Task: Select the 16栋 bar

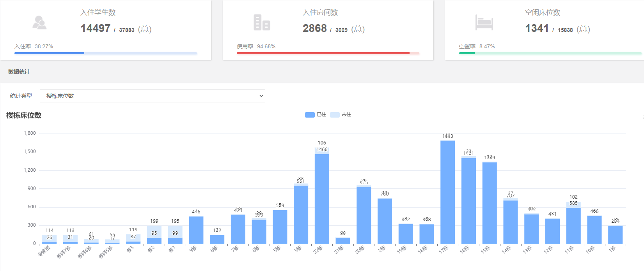Action: (468, 201)
